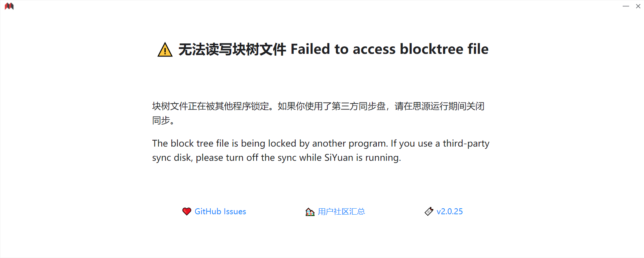Image resolution: width=644 pixels, height=258 pixels.
Task: Open the v2.0.25 version link
Action: [449, 212]
